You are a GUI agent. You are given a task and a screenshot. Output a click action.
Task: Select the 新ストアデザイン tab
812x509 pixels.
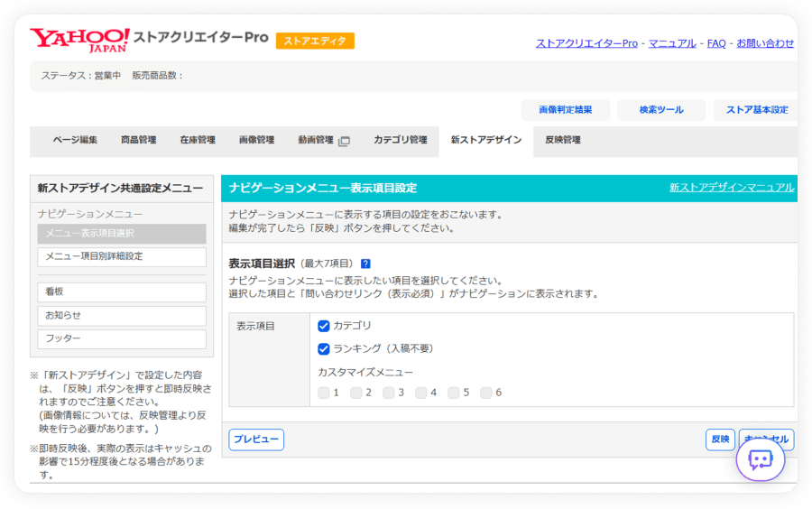[485, 140]
